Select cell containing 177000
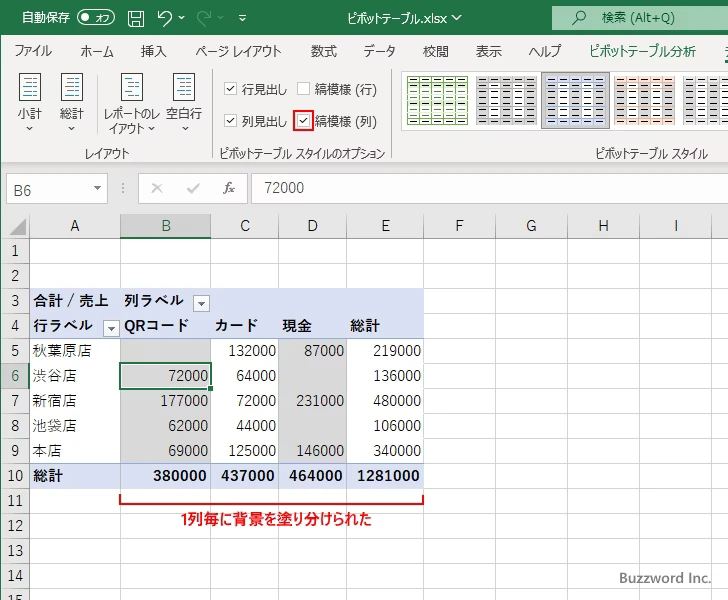 [x=166, y=401]
